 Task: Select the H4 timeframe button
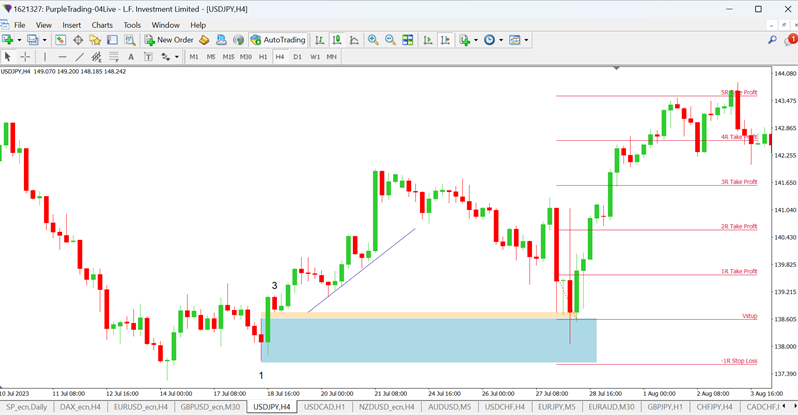coord(280,57)
